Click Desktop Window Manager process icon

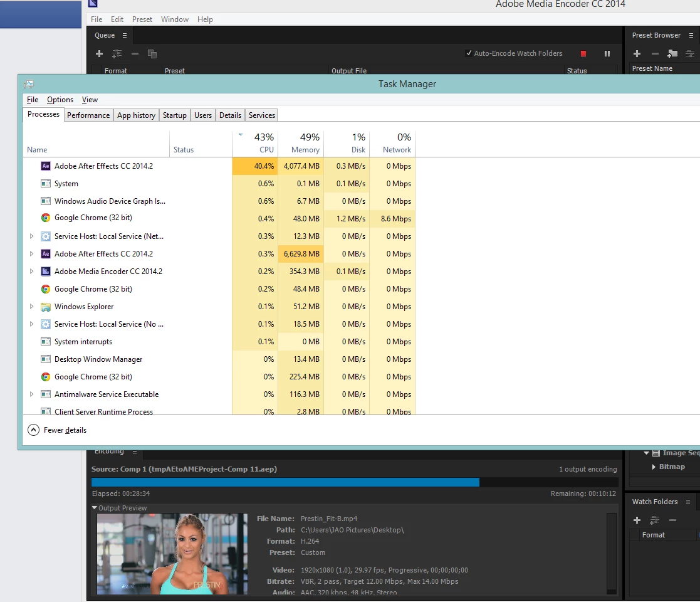46,359
